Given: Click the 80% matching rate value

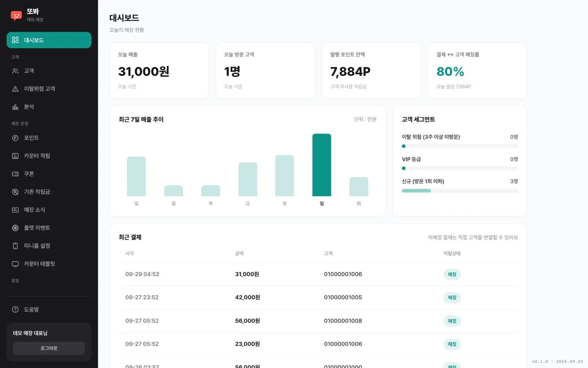Looking at the screenshot, I should (x=450, y=71).
